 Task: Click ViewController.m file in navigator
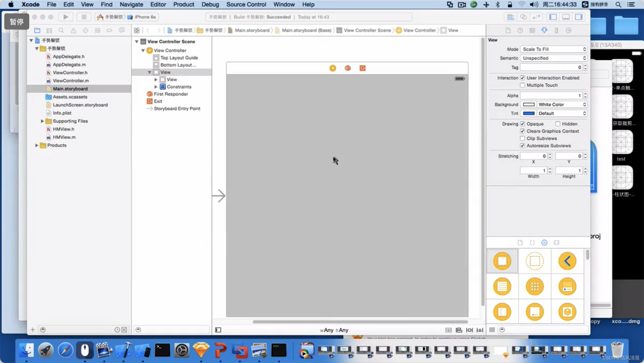click(x=71, y=81)
